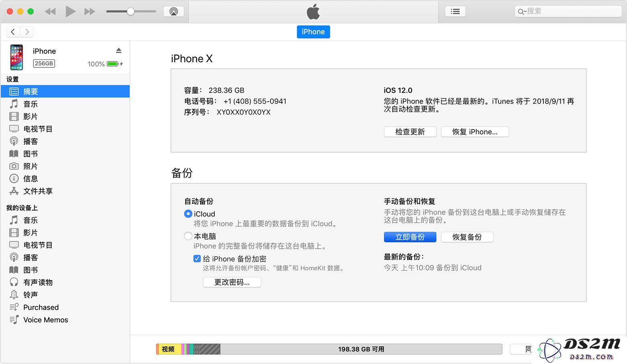Open the Voice Memos playlist
The height and width of the screenshot is (364, 627).
(x=65, y=320)
